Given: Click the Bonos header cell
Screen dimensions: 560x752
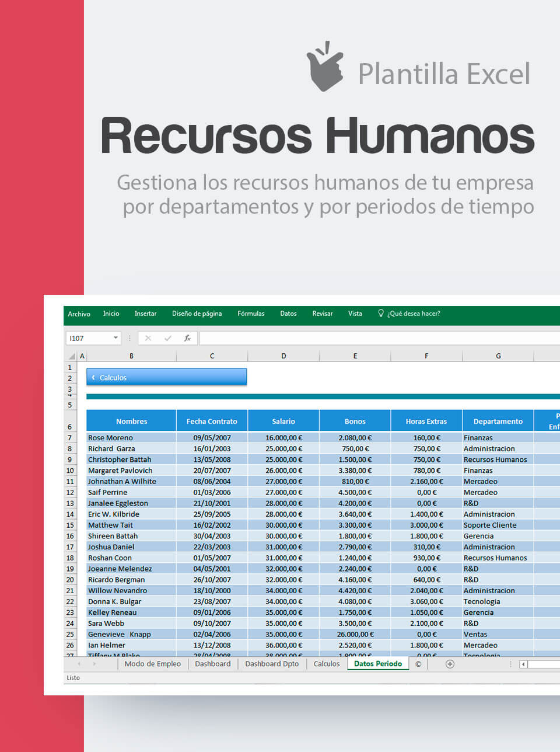Looking at the screenshot, I should point(355,421).
